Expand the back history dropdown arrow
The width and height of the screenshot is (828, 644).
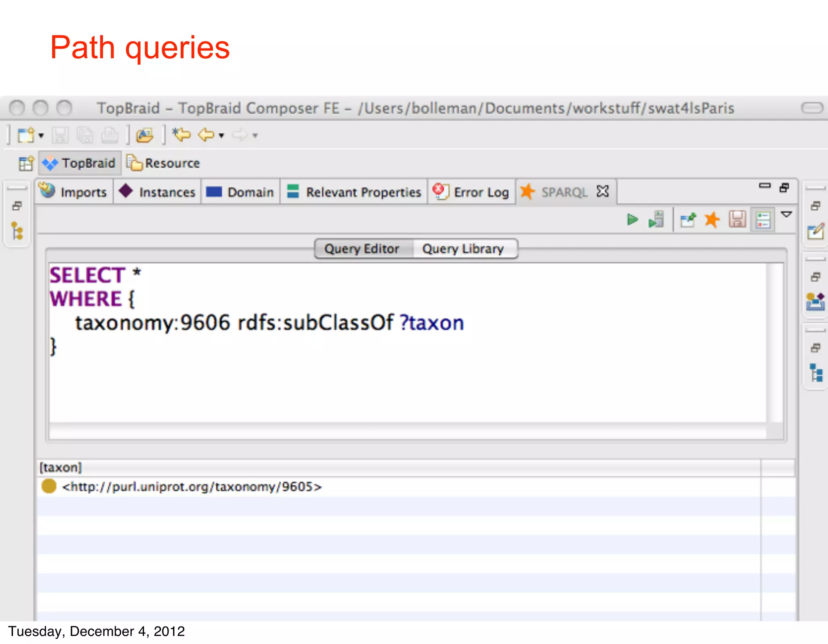[x=221, y=135]
